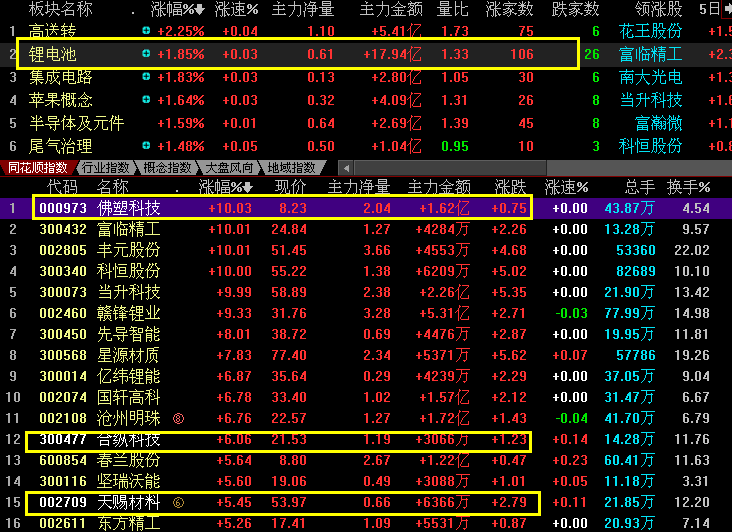This screenshot has width=732, height=532.
Task: Select 苹果概念 sector row
Action: click(x=366, y=100)
